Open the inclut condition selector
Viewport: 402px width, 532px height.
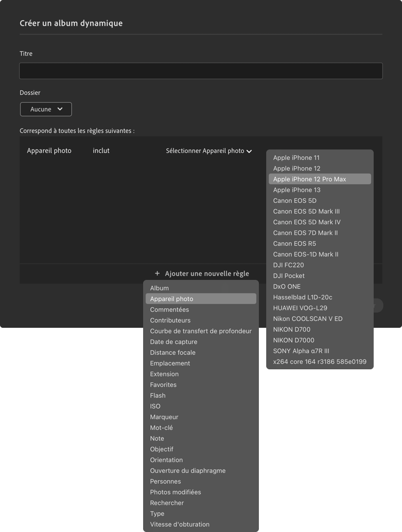point(101,150)
